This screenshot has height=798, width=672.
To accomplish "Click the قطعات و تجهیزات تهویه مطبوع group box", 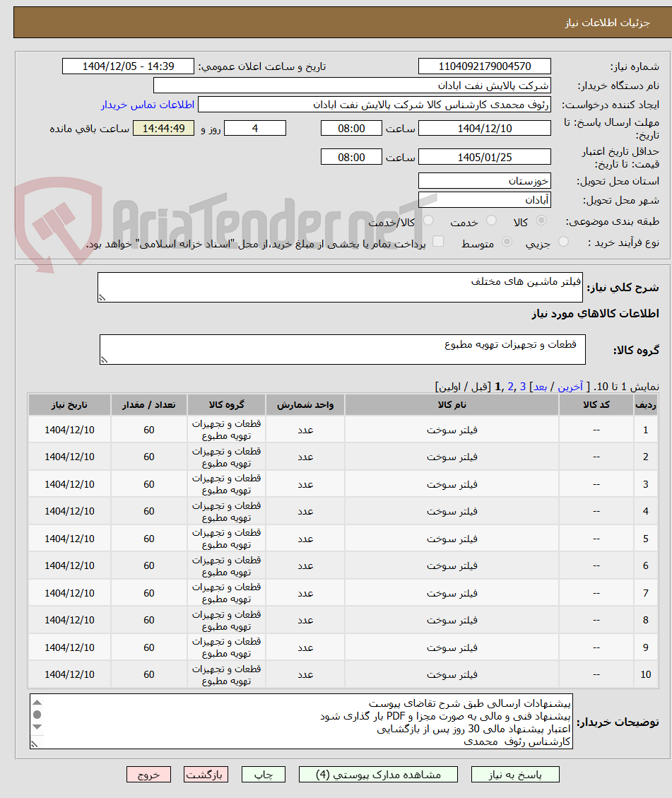I will [x=342, y=350].
